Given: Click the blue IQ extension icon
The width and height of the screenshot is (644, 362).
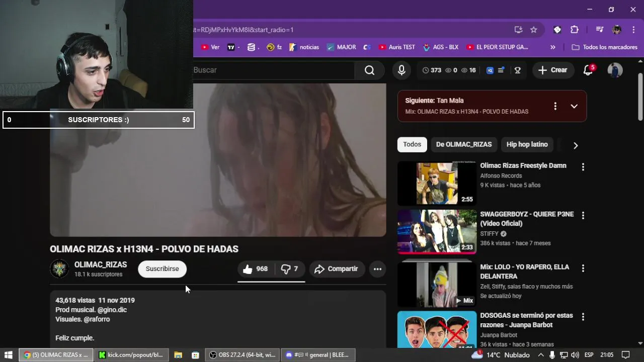Looking at the screenshot, I should click(490, 70).
